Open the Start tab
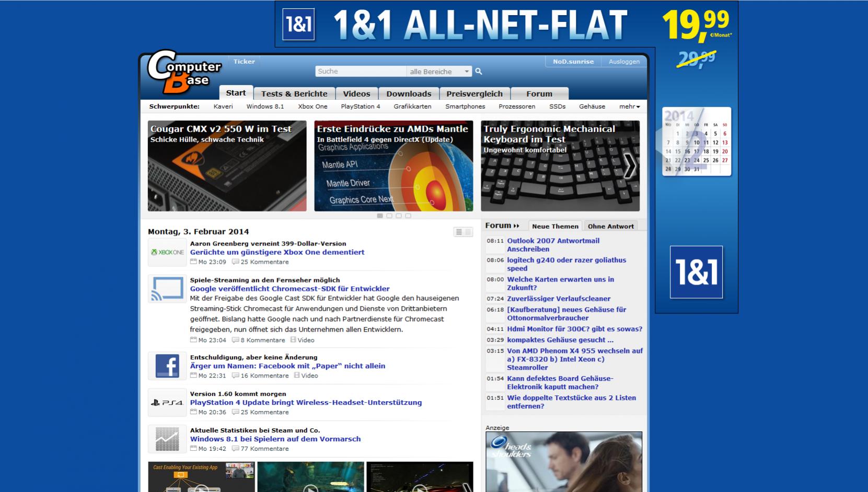868x492 pixels. tap(236, 93)
